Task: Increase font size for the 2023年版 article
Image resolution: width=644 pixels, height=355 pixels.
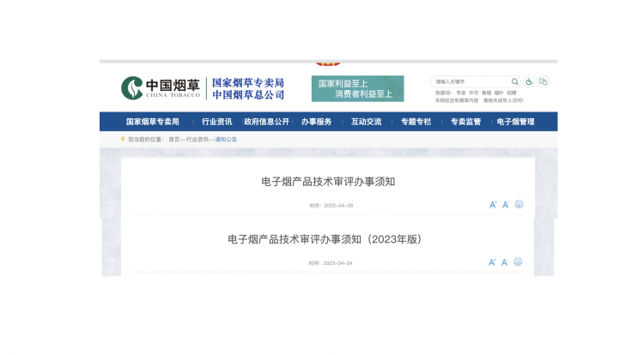Action: click(492, 262)
